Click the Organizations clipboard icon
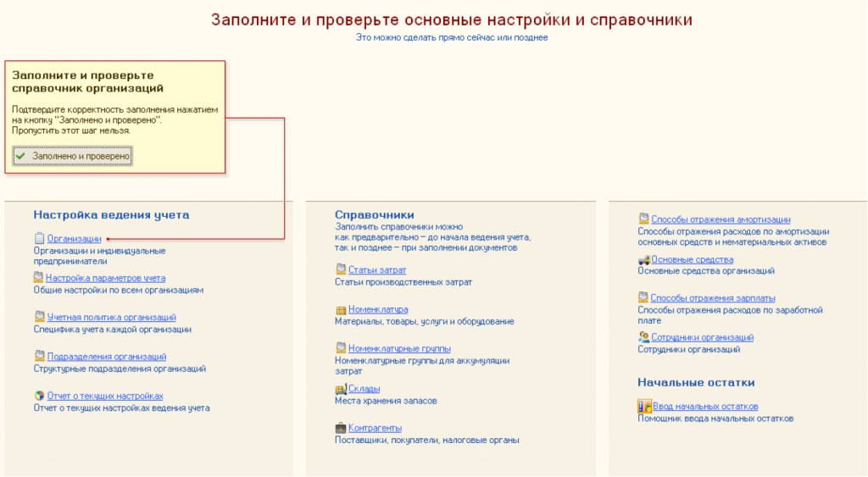 tap(39, 239)
